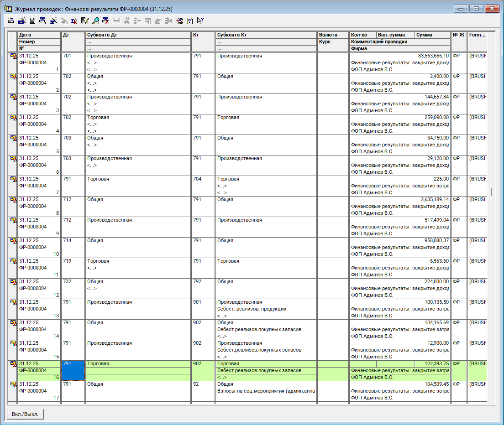Viewport: 504px width, 425px height.
Task: Click the Валюта column header
Action: (333, 35)
